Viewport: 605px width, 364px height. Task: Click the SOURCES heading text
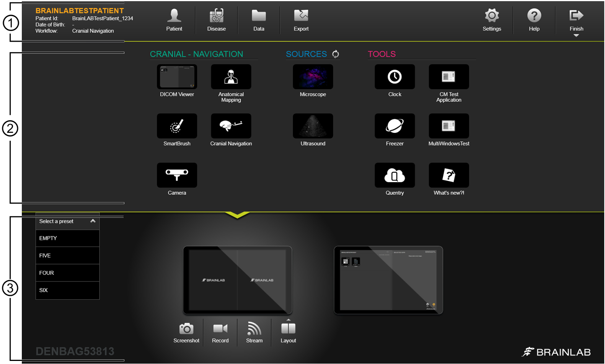[x=306, y=54]
